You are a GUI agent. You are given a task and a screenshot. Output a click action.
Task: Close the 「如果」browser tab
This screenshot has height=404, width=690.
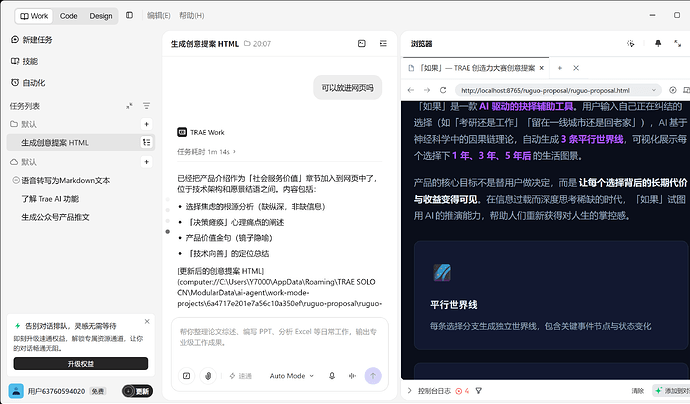(542, 68)
